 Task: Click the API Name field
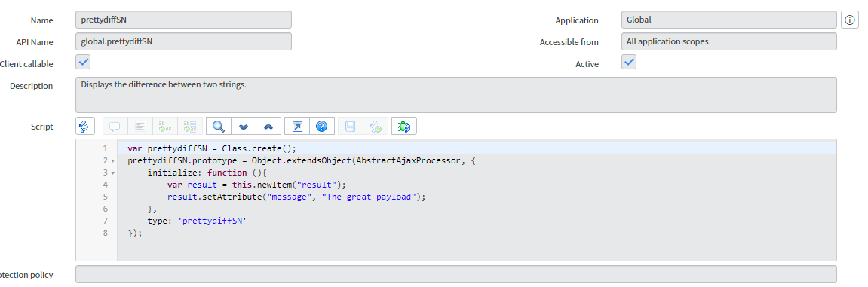coord(183,41)
